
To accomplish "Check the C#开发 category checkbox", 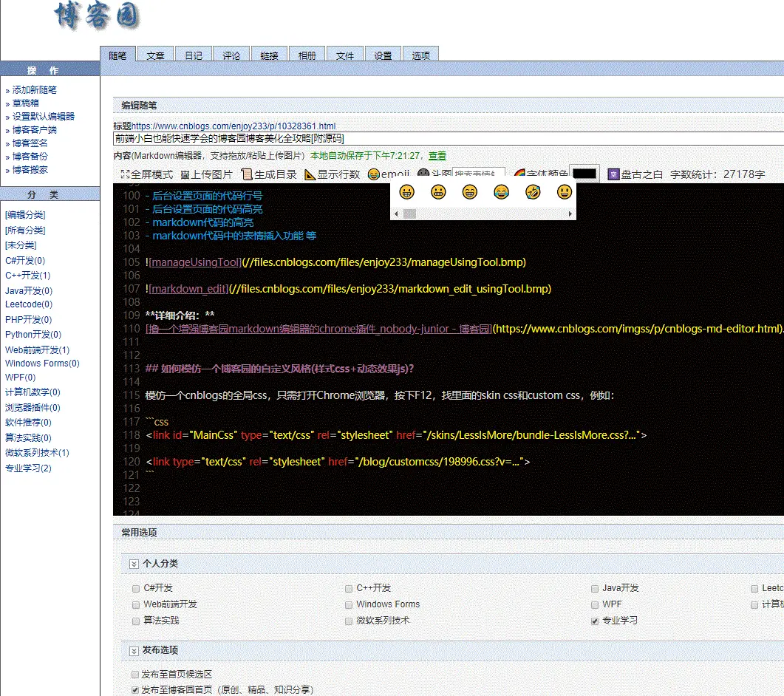I will [135, 588].
